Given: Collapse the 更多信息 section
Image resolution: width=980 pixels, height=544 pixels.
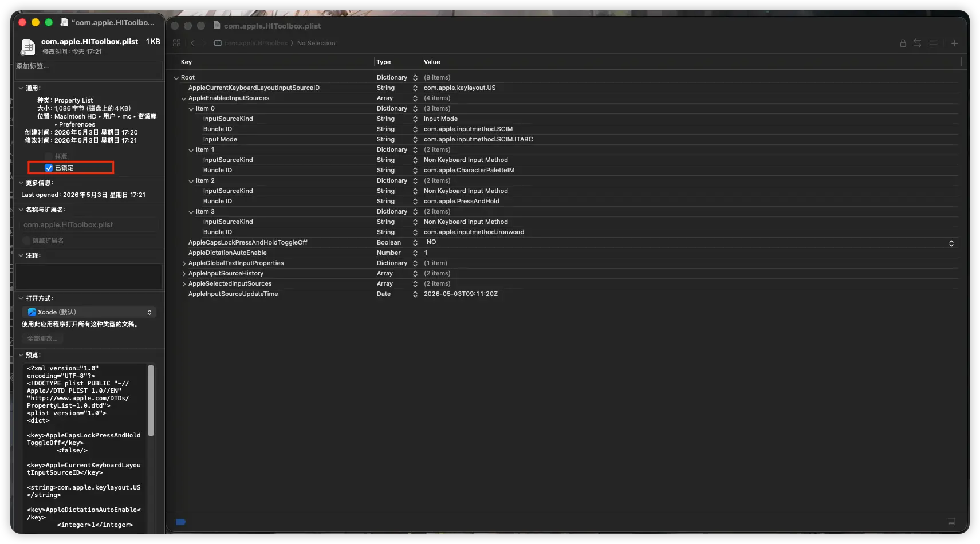Looking at the screenshot, I should coord(21,183).
